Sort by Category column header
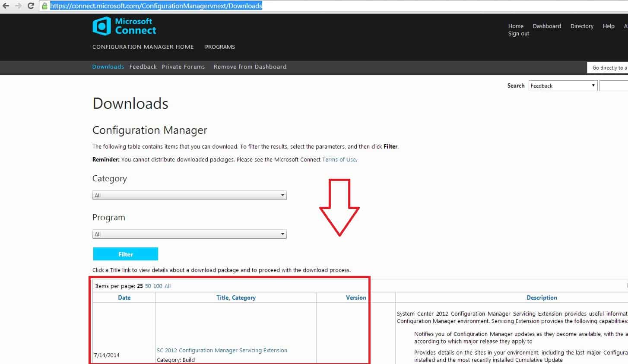The image size is (628, 364). tap(244, 298)
